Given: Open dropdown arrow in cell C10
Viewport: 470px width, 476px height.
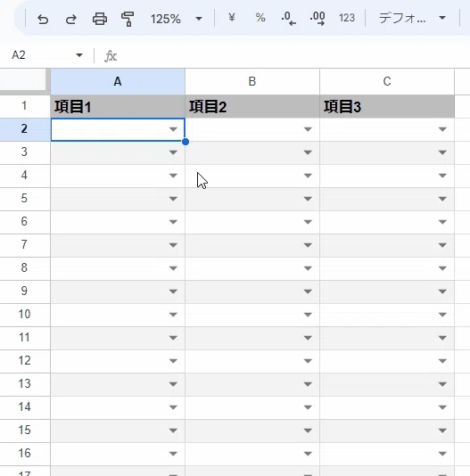Looking at the screenshot, I should coord(442,315).
